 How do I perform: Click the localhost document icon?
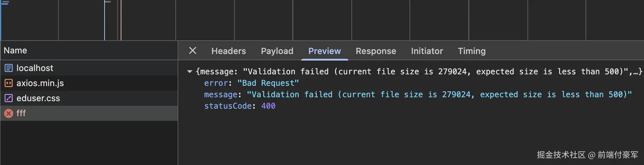(x=8, y=68)
